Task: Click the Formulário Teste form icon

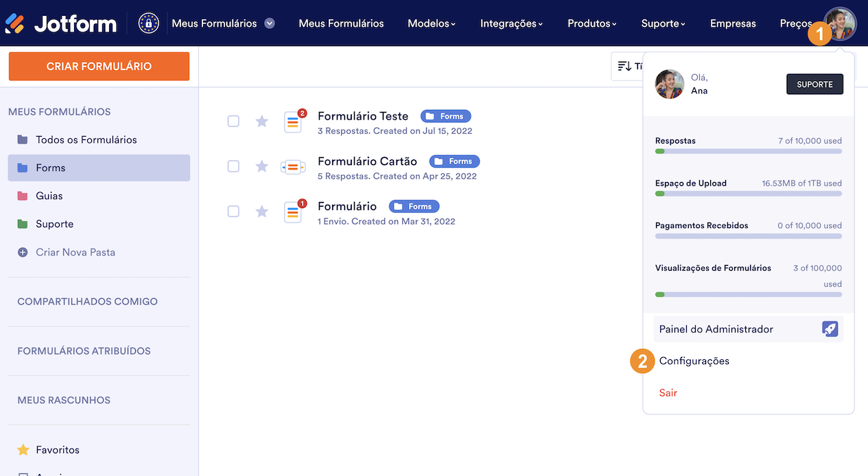Action: tap(293, 122)
